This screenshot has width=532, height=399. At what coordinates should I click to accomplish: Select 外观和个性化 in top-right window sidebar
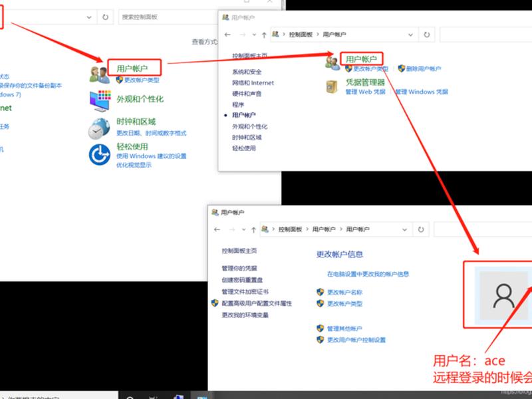250,126
